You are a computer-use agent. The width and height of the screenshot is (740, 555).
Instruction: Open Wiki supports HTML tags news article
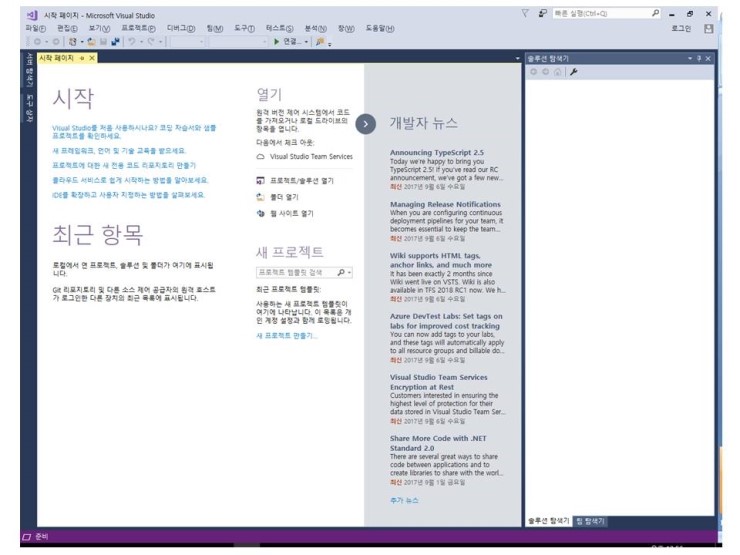(441, 260)
